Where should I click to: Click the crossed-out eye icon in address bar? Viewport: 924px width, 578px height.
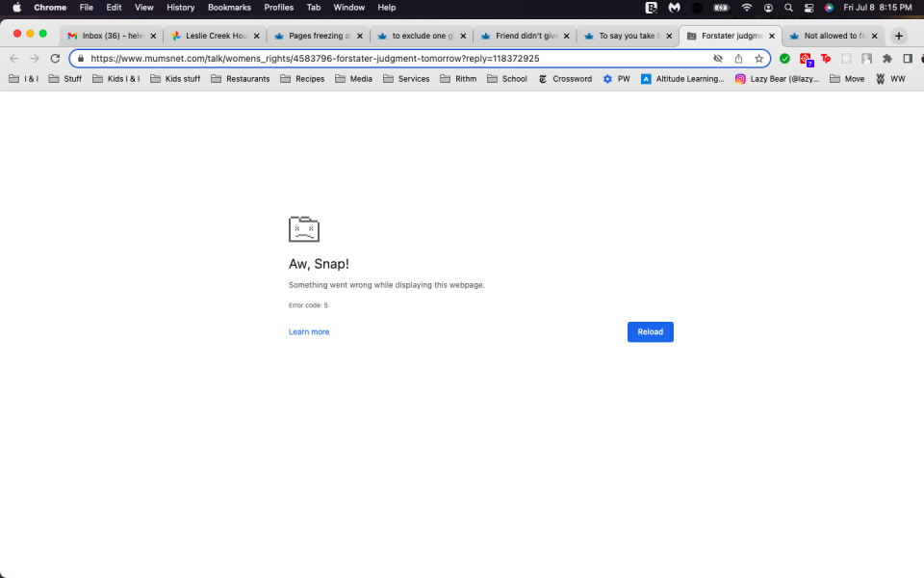tap(717, 58)
